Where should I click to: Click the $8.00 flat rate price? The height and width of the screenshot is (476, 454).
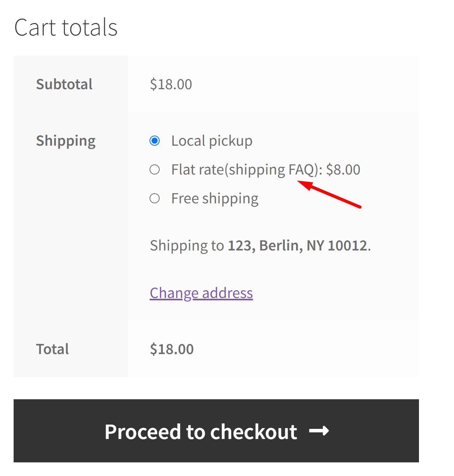coord(343,169)
